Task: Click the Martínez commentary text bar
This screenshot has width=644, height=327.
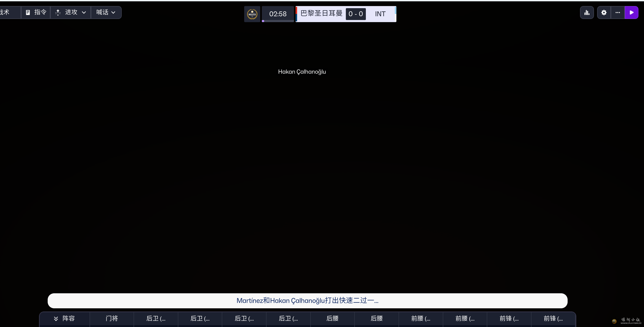Action: click(307, 301)
